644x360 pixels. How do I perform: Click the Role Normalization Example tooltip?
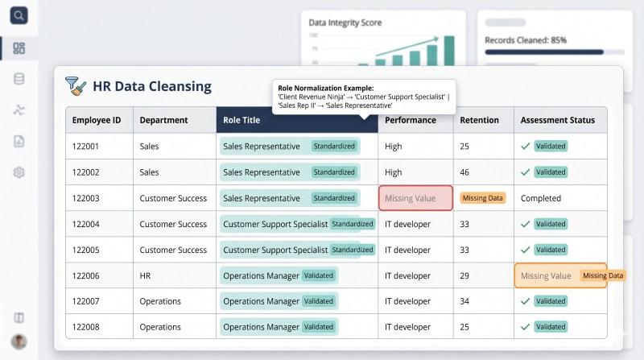pyautogui.click(x=364, y=97)
